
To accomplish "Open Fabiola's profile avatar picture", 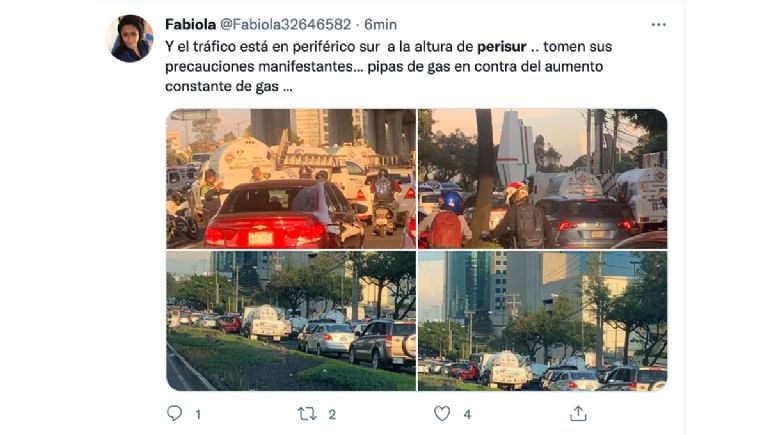I will [x=130, y=38].
